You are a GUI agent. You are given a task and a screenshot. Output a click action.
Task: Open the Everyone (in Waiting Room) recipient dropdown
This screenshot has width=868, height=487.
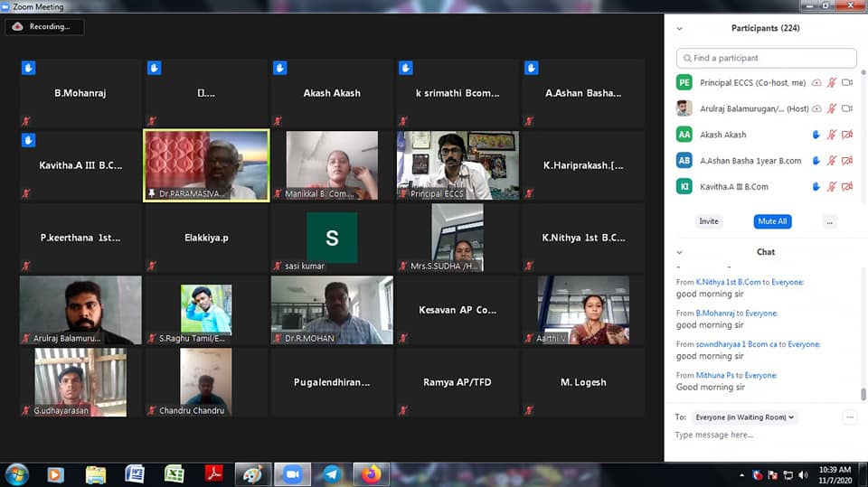tap(744, 417)
